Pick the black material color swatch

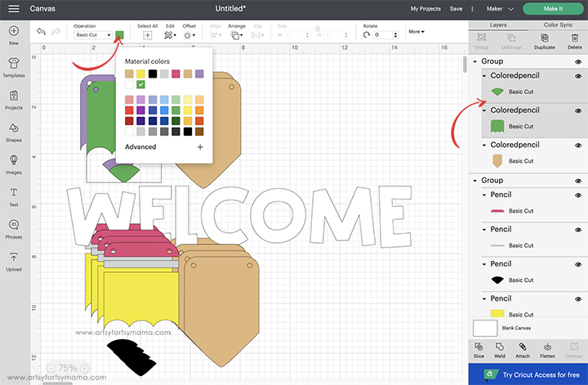pyautogui.click(x=152, y=74)
